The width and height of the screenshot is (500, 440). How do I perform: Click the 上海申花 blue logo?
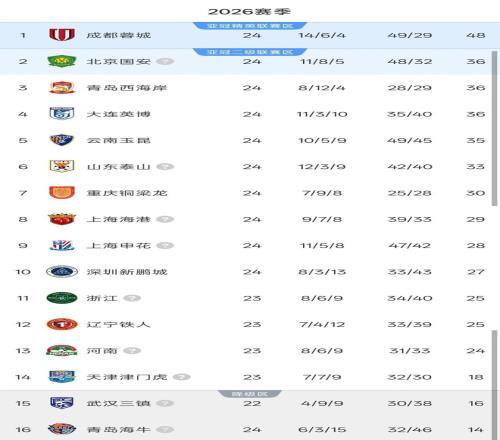point(62,245)
